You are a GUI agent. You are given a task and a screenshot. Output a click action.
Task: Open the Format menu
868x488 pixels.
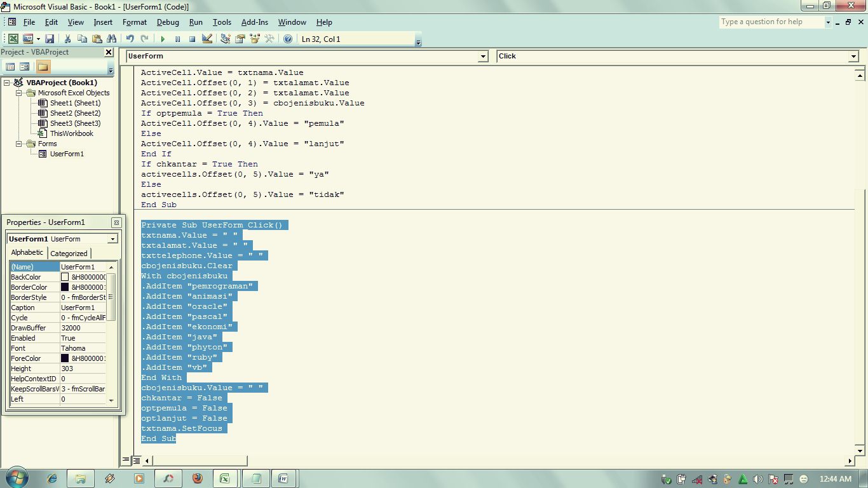point(135,22)
